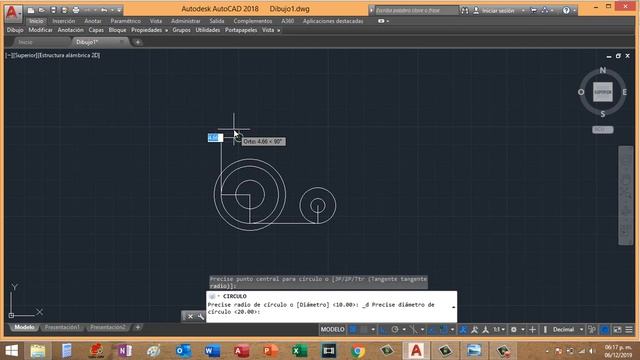
Task: Expand the command line history arrow
Action: (x=453, y=307)
